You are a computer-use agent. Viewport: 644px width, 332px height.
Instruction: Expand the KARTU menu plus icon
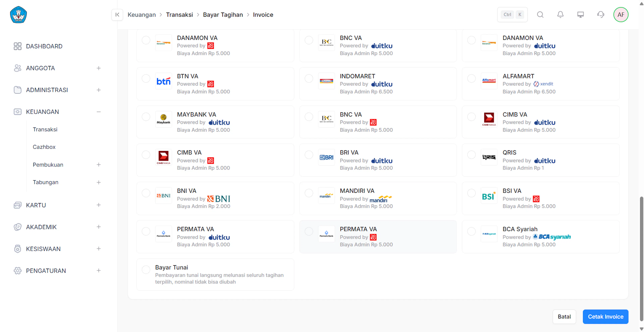click(x=99, y=205)
